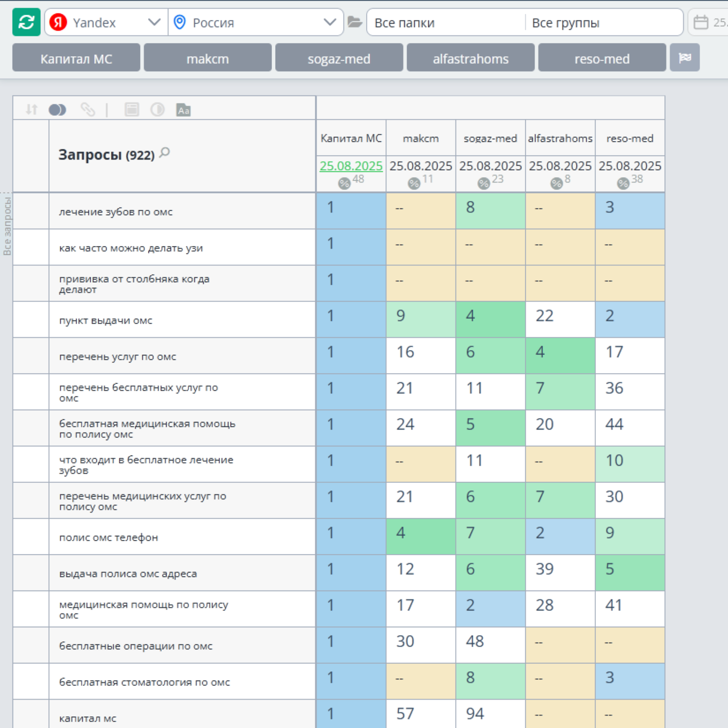
Task: Select the sogaz-med competitor tab
Action: point(339,58)
